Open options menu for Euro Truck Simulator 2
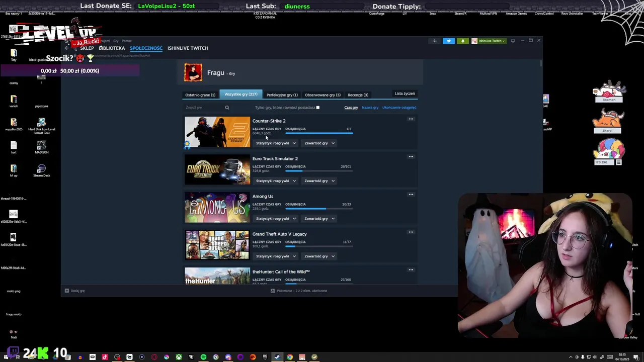644x362 pixels. (411, 157)
